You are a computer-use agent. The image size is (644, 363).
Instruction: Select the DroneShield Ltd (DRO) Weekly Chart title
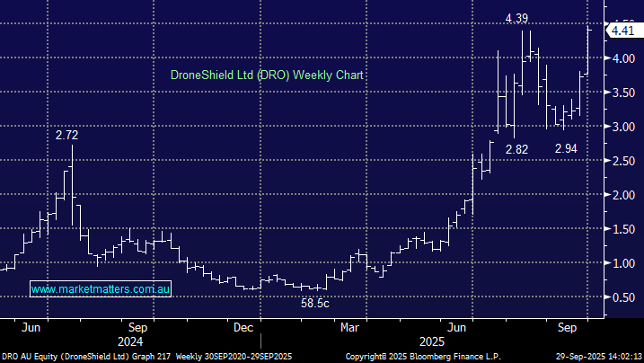(x=267, y=75)
